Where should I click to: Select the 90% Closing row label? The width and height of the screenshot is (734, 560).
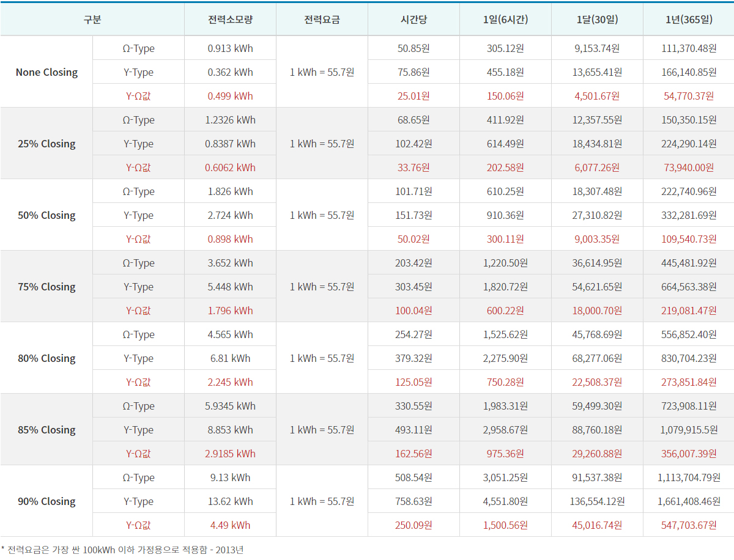pos(46,501)
